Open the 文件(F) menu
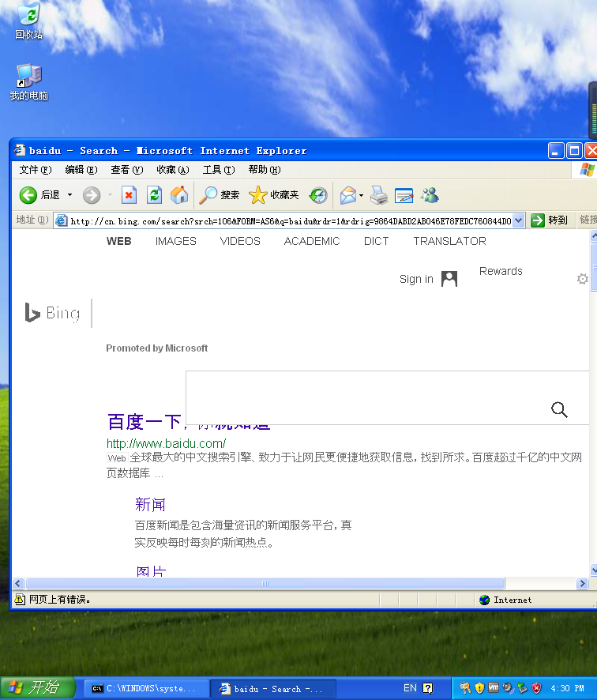Image resolution: width=597 pixels, height=700 pixels. click(36, 170)
